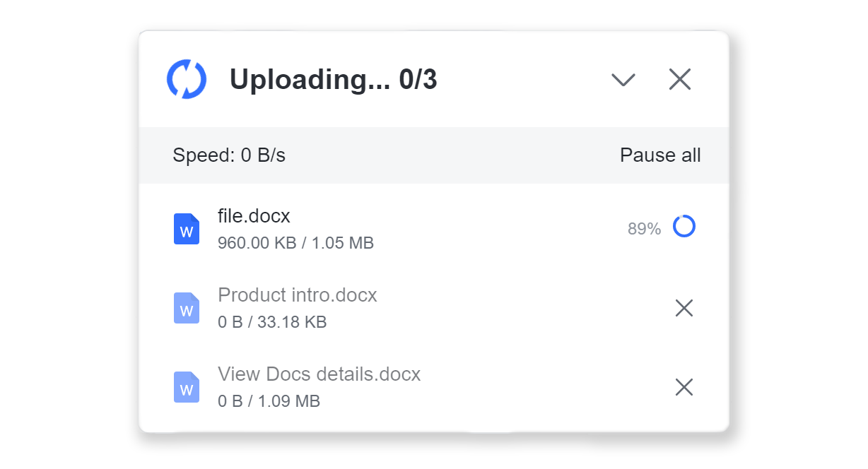Click the Word icon beside Product intro.docx

pyautogui.click(x=187, y=308)
